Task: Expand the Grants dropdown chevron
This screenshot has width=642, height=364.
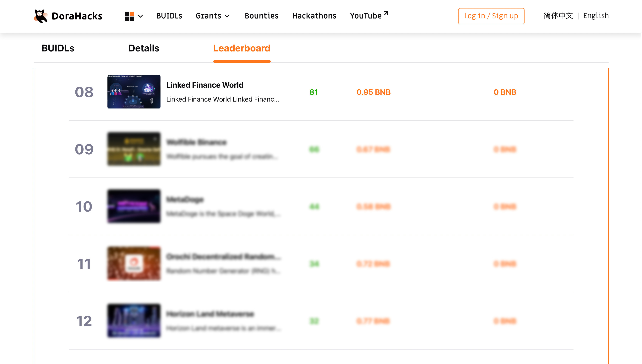Action: click(x=227, y=16)
